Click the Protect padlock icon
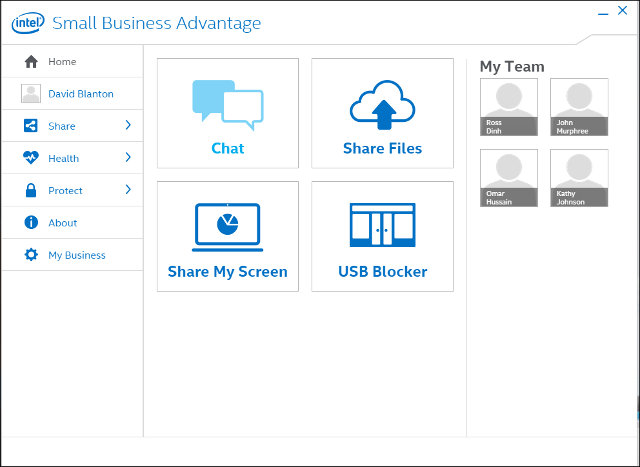This screenshot has width=640, height=467. tap(31, 190)
